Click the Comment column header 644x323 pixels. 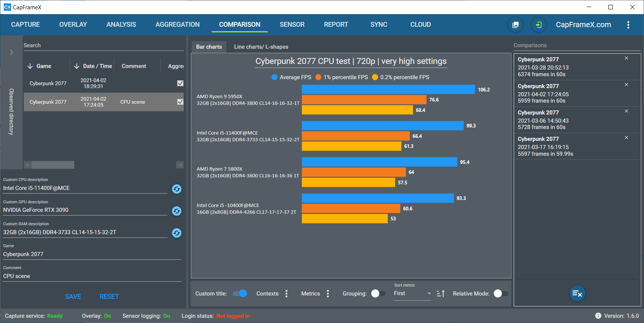pyautogui.click(x=134, y=66)
